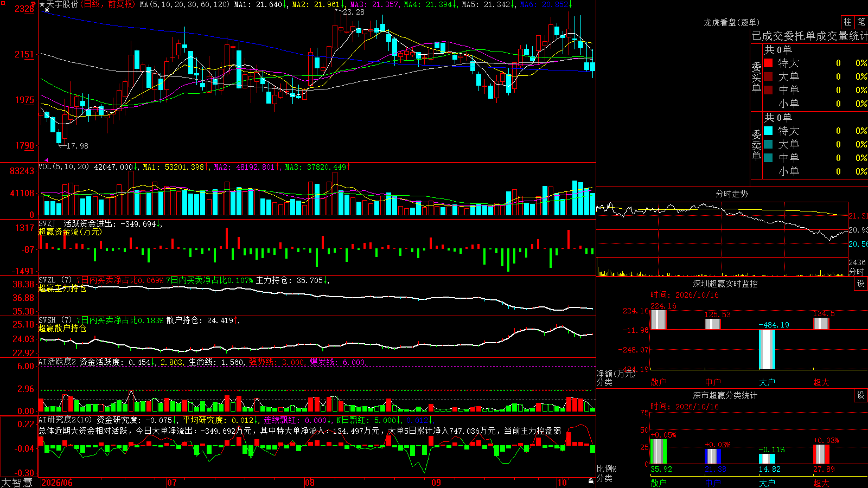Click the (日线, 前复权) period label
This screenshot has height=488, width=868.
pos(108,4)
